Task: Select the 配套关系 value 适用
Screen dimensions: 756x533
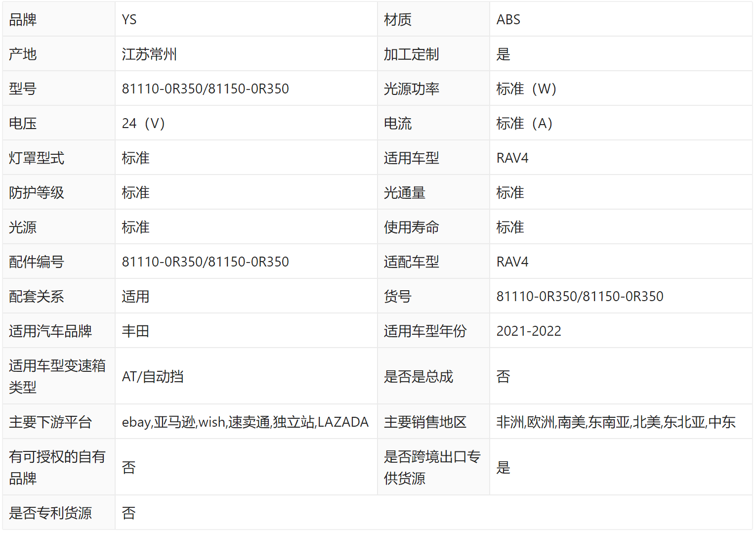Action: click(135, 297)
